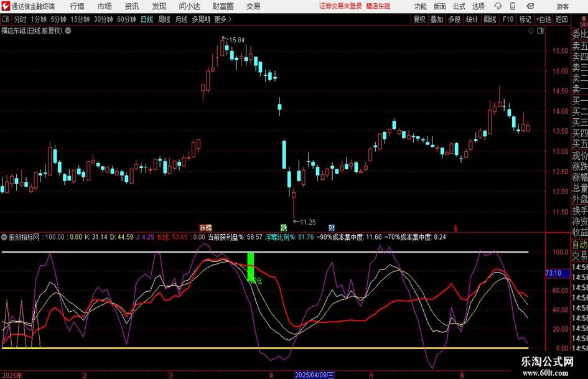This screenshot has width=588, height=379.
Task: Open the customer service headset icon
Action: [x=498, y=6]
